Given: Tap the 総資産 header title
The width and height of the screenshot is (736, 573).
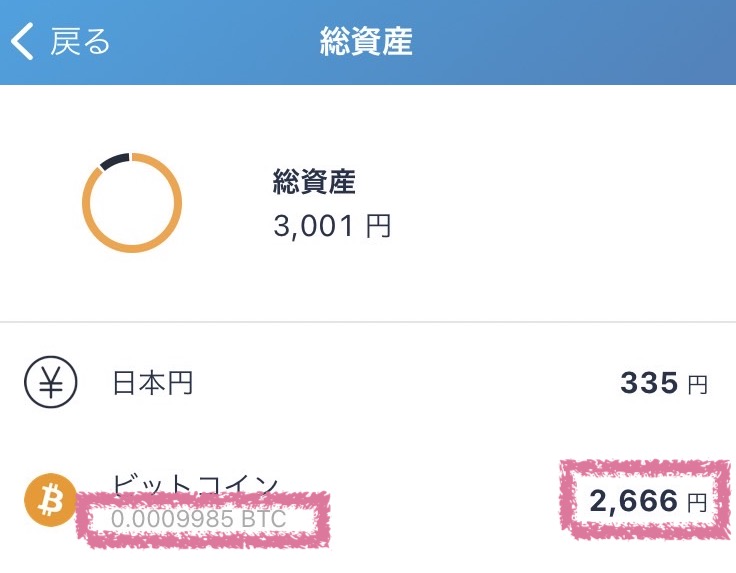Looking at the screenshot, I should pyautogui.click(x=366, y=41).
